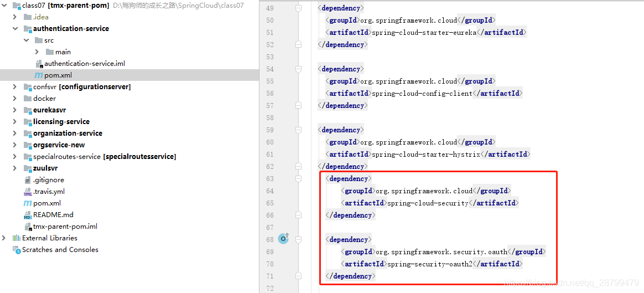Viewport: 644px width, 293px height.
Task: Click the spring-cloud-starter-hystrix artifactId text
Action: 426,154
